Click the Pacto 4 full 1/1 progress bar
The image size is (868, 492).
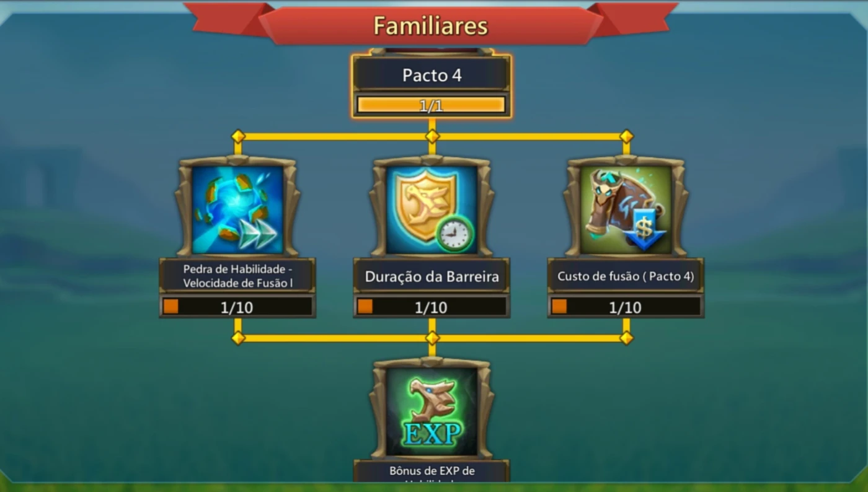coord(432,105)
